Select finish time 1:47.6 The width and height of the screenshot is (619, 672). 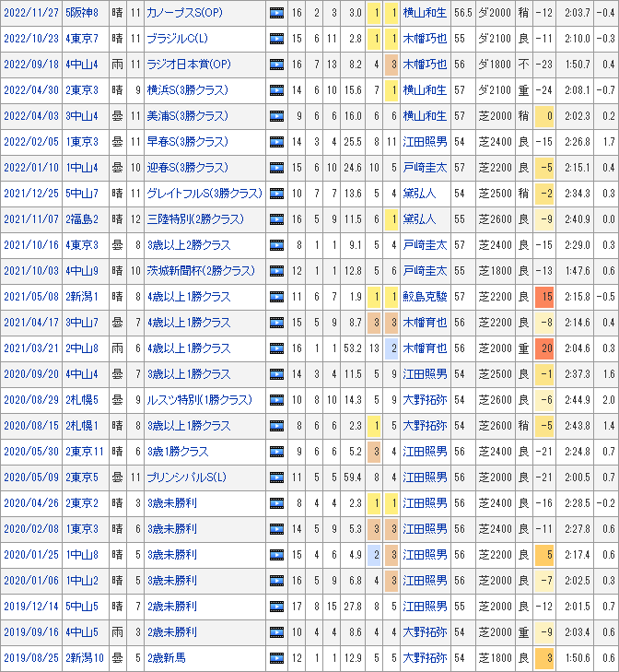point(578,271)
